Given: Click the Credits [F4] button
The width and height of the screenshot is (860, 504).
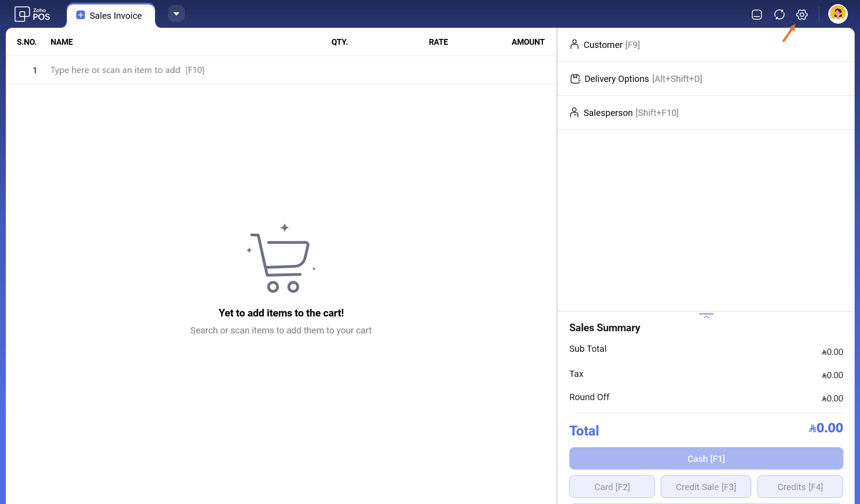Looking at the screenshot, I should coord(800,487).
